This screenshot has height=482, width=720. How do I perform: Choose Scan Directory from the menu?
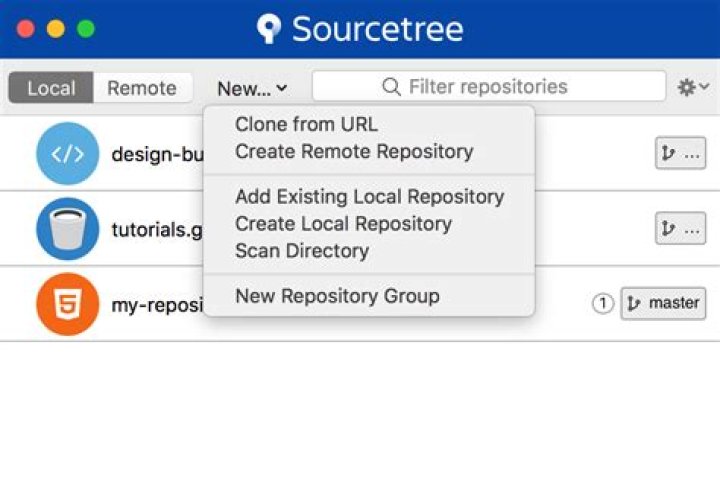[x=302, y=251]
